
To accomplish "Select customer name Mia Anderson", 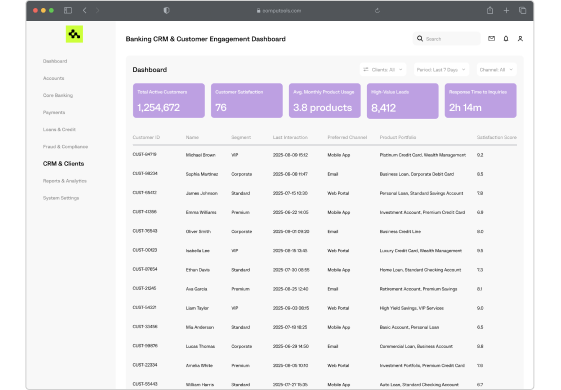I will pyautogui.click(x=200, y=327).
